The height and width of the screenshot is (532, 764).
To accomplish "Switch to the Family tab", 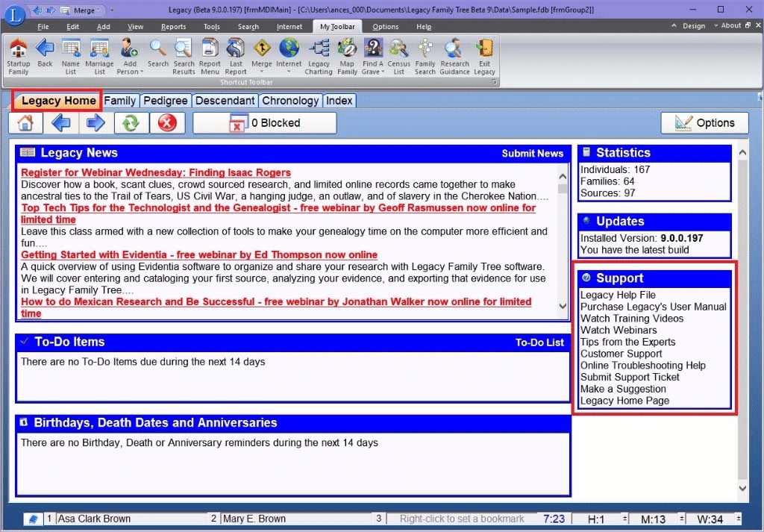I will click(120, 101).
